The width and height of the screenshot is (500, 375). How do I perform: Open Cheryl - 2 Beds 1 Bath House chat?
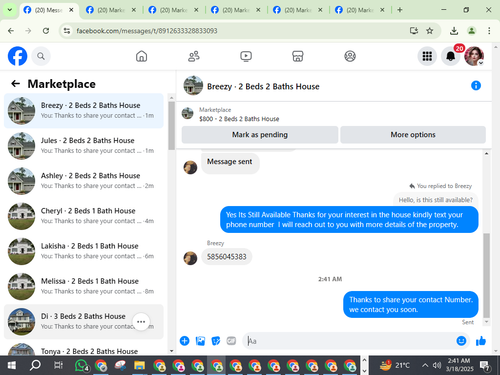(84, 216)
